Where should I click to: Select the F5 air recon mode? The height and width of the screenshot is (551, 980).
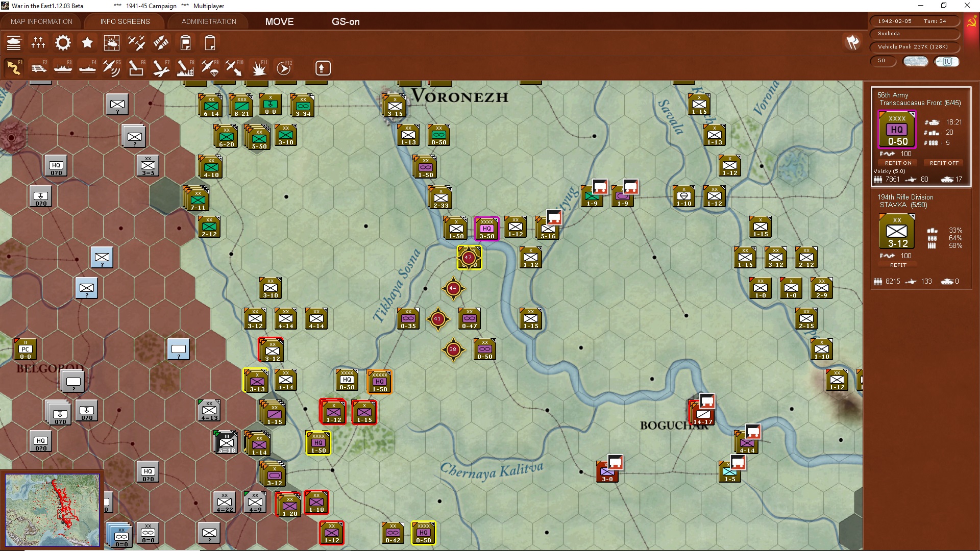point(112,68)
